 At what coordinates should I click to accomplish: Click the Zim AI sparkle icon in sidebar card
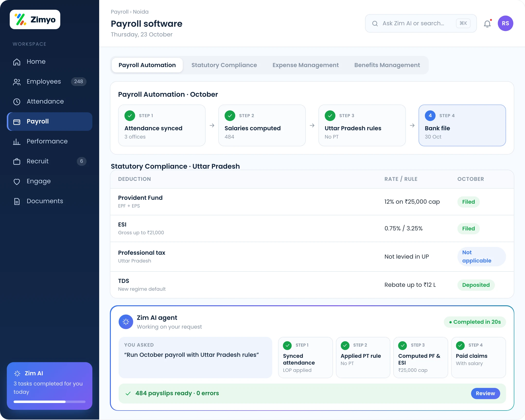[x=17, y=374]
